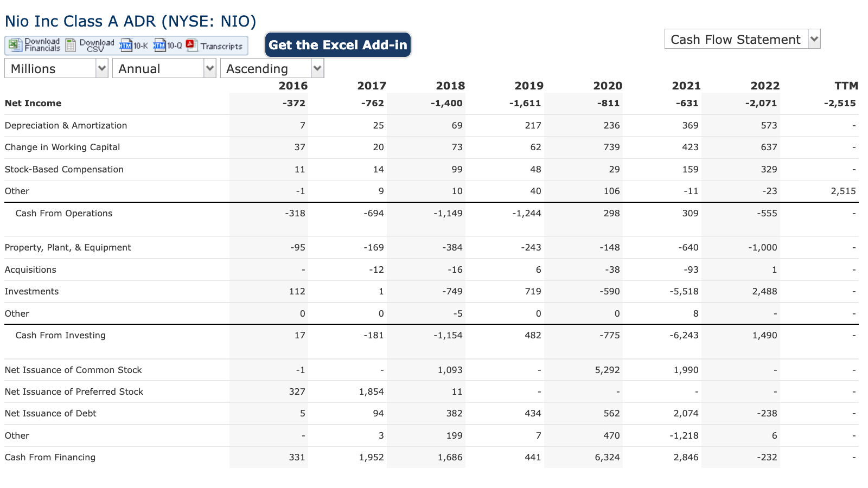Screen dimensions: 868x488
Task: Click 2021 stock compensation value 159
Action: pos(690,169)
